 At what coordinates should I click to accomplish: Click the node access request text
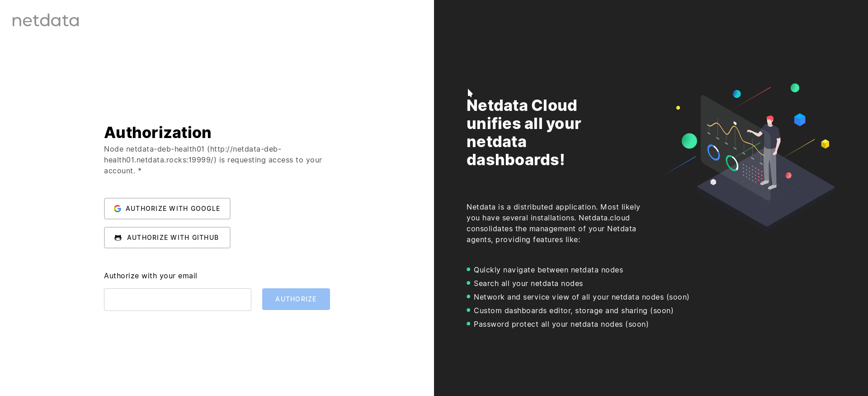[x=213, y=160]
